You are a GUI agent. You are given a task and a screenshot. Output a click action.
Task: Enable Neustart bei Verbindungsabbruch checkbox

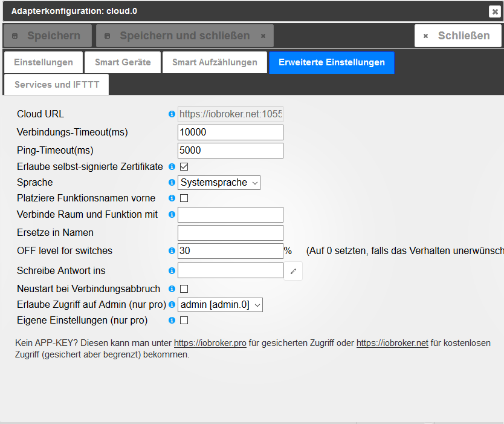click(184, 289)
